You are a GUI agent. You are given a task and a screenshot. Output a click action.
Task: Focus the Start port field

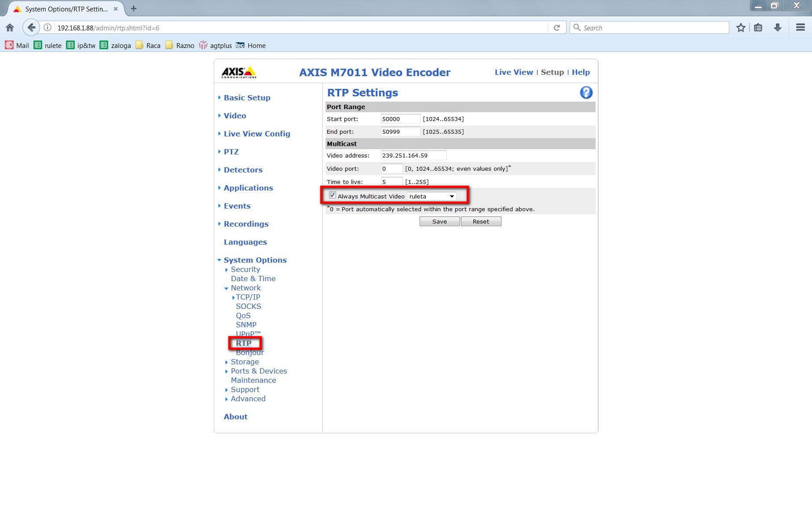coord(400,119)
